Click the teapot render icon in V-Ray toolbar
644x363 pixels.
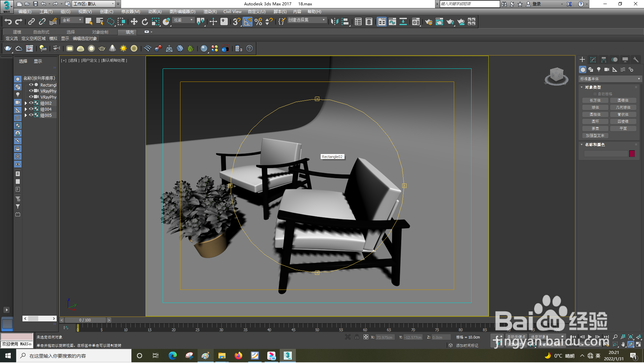(x=8, y=49)
